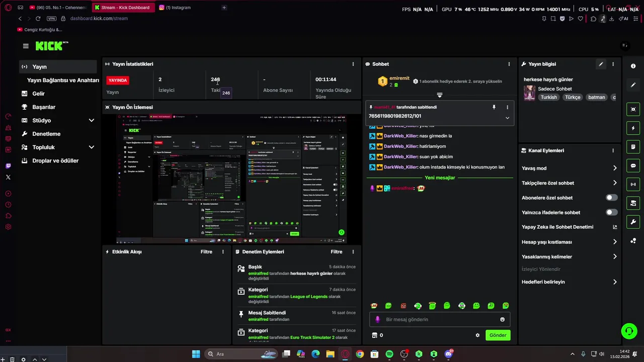Unpin the pinned chat message

pyautogui.click(x=494, y=107)
